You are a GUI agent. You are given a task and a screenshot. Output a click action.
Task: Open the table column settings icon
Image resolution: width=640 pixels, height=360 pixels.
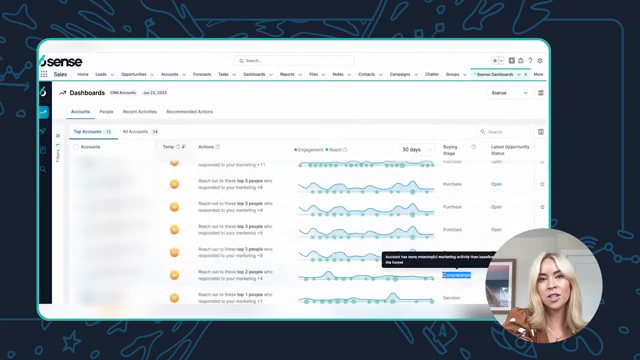click(541, 132)
